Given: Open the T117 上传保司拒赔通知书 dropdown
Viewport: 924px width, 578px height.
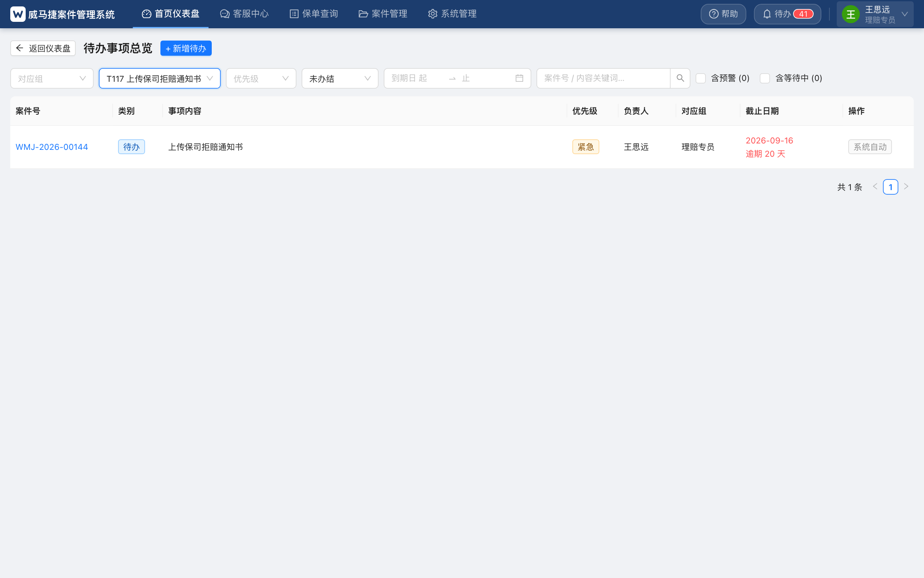Looking at the screenshot, I should pyautogui.click(x=160, y=78).
